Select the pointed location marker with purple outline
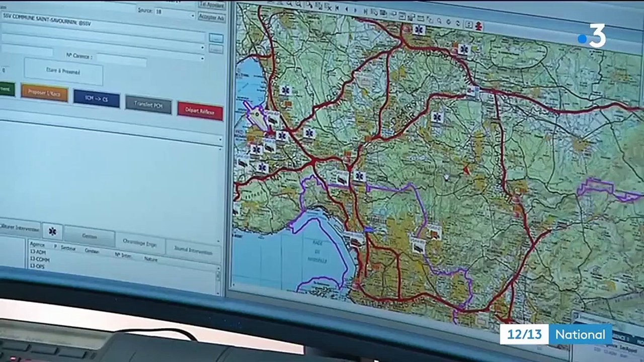This screenshot has width=644, height=362. pos(257,115)
